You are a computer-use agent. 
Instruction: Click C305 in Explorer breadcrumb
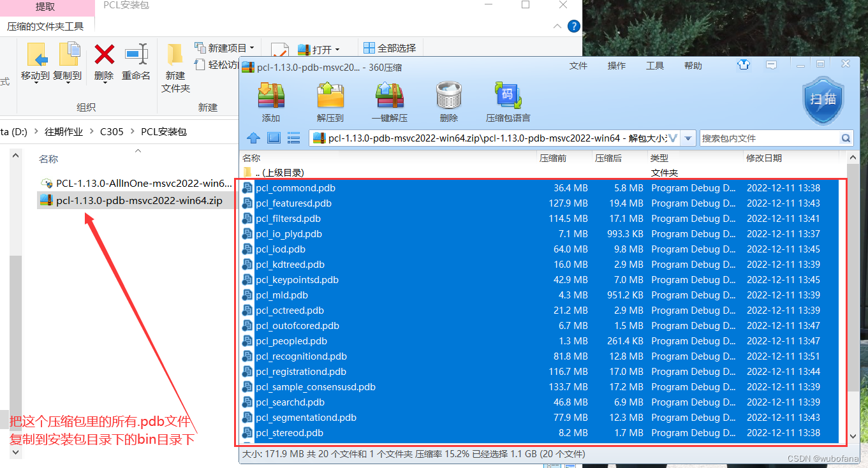[112, 132]
